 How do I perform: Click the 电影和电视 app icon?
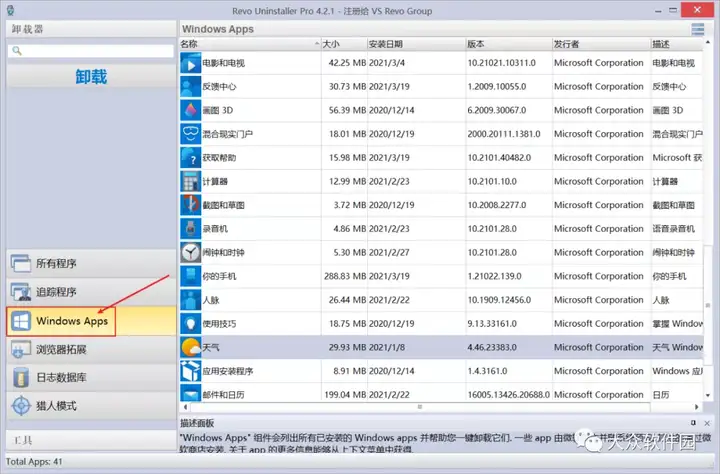tap(190, 63)
